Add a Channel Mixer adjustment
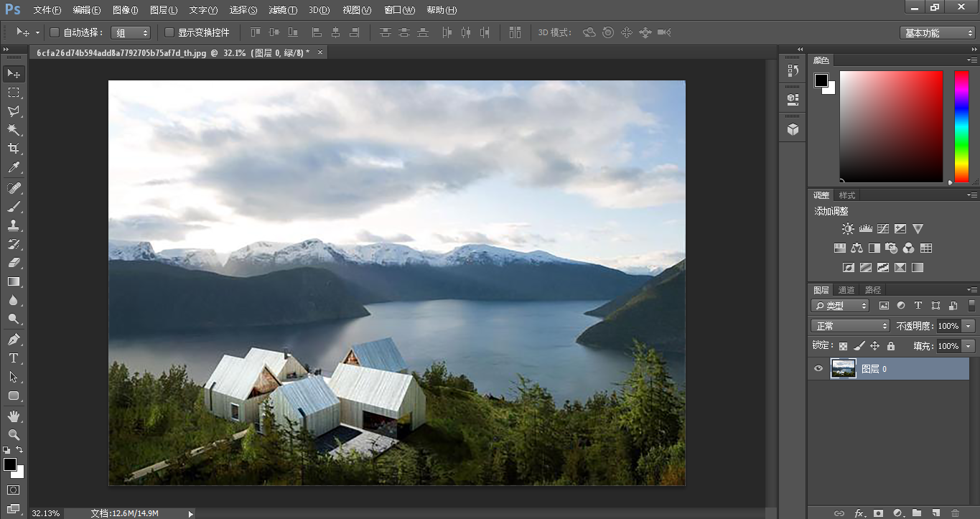 click(x=908, y=248)
